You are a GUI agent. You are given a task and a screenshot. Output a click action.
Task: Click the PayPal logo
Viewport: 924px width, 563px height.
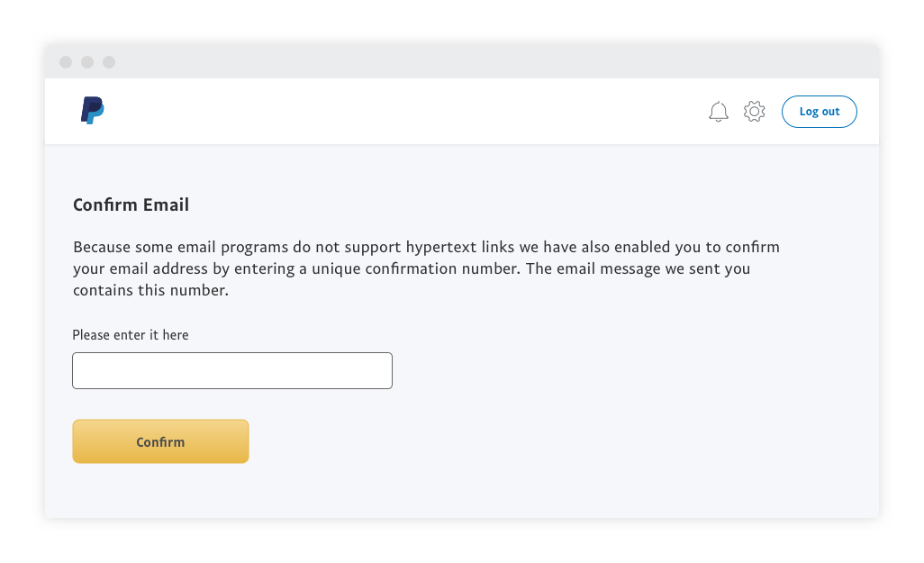coord(92,110)
